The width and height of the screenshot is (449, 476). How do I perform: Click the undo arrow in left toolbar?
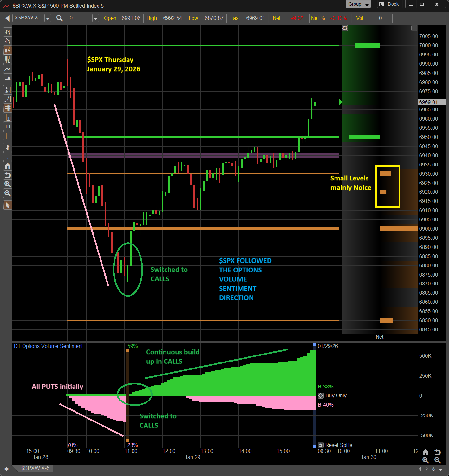(8, 175)
